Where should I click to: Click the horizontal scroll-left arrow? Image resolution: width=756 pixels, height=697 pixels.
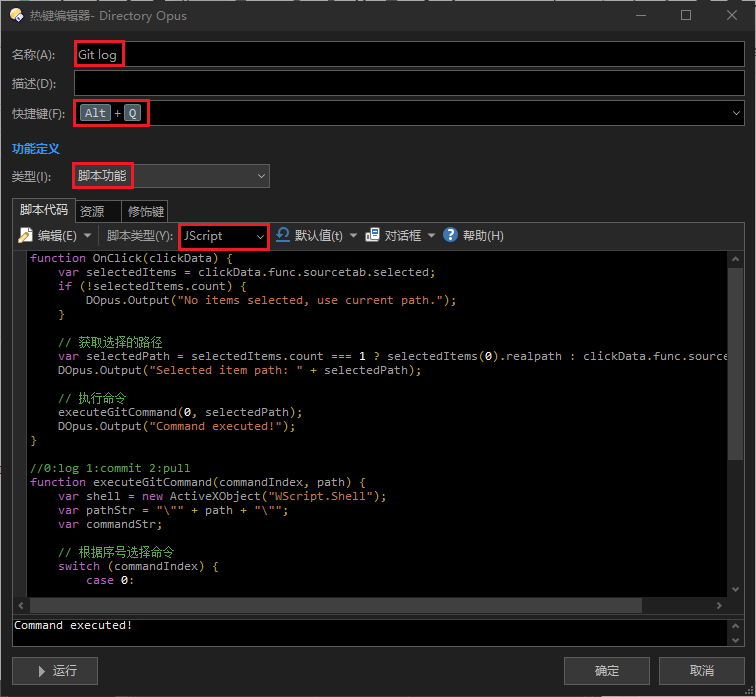[x=21, y=605]
